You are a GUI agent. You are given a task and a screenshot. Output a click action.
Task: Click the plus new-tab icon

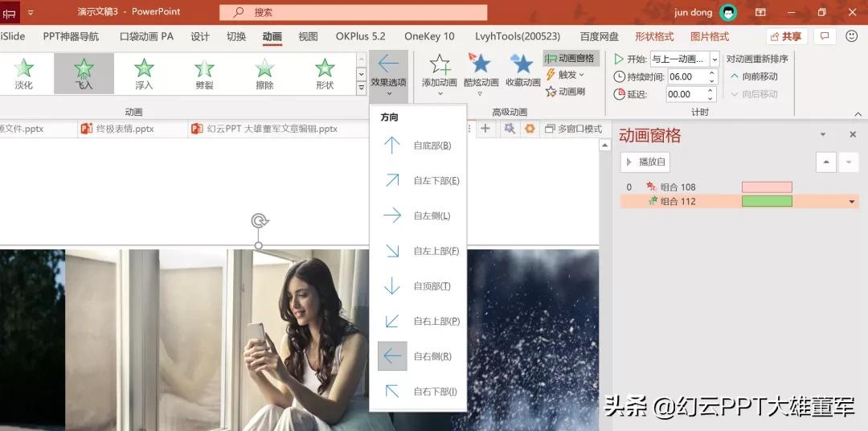(485, 129)
